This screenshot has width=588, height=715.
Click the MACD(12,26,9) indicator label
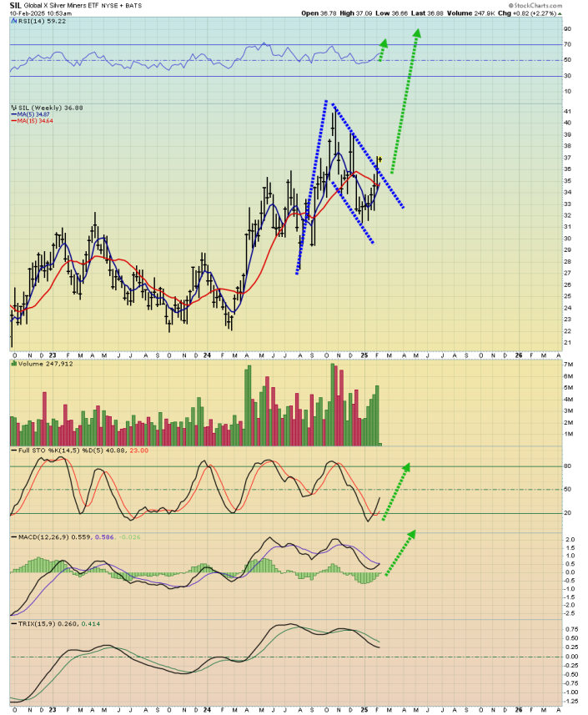[43, 537]
